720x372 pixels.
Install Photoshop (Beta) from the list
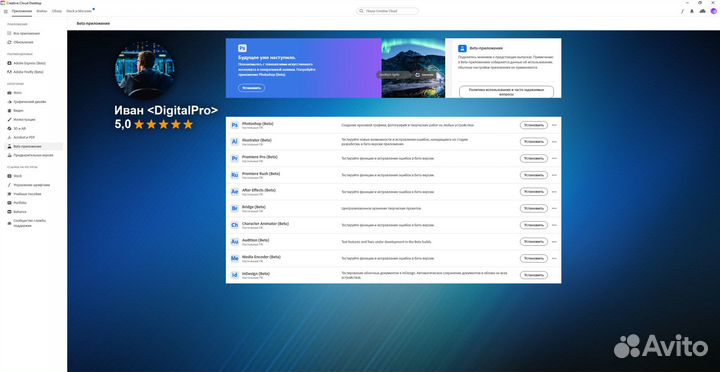pos(534,125)
